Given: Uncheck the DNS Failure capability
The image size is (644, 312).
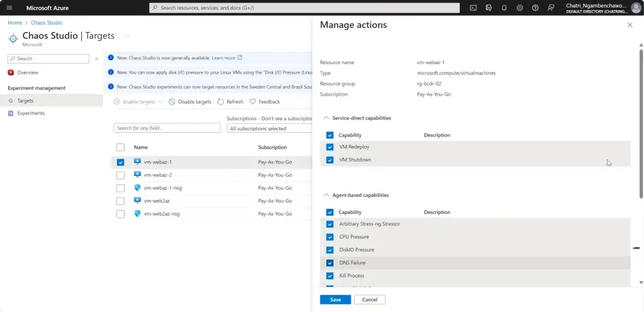Looking at the screenshot, I should click(330, 263).
